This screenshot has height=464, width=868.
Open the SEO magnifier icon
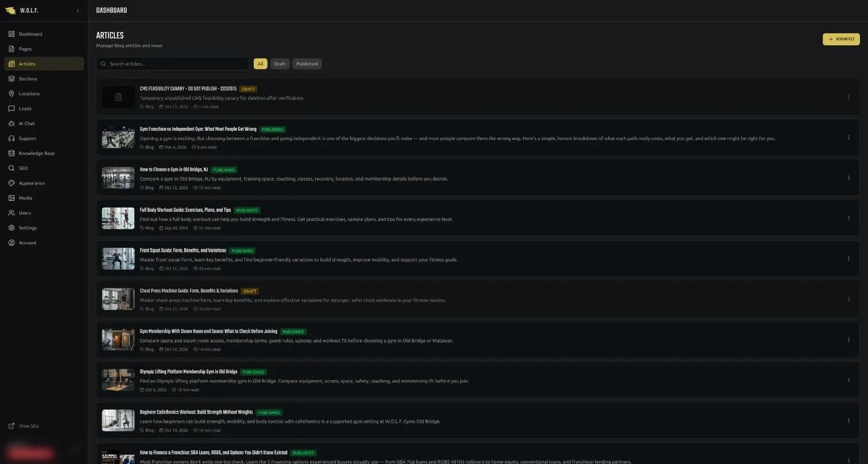11,168
